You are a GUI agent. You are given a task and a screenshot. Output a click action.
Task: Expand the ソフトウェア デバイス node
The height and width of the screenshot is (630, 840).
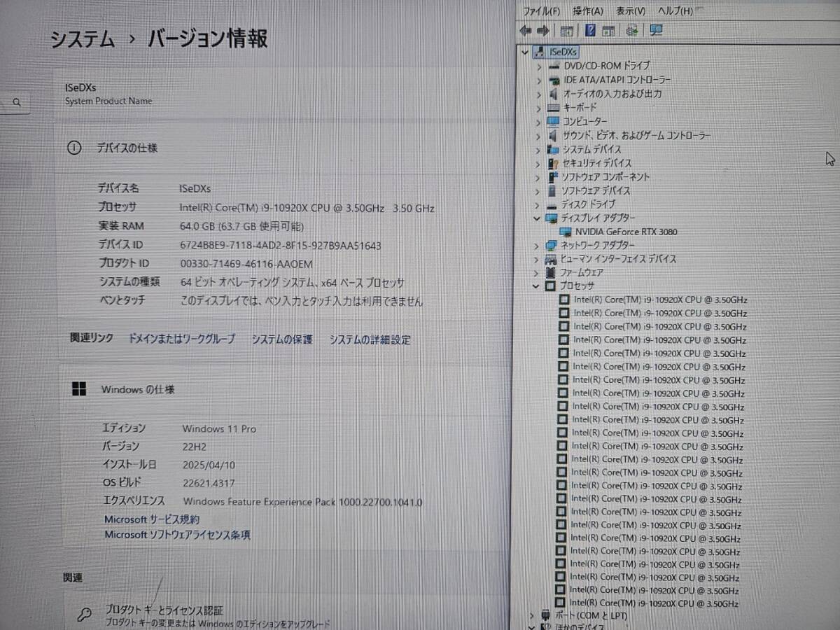(537, 191)
